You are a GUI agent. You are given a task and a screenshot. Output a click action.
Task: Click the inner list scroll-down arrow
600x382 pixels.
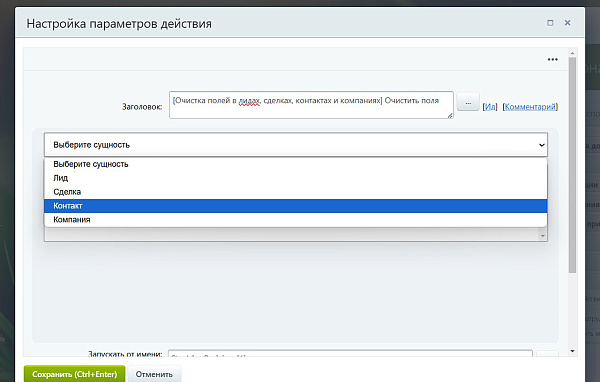(542, 236)
